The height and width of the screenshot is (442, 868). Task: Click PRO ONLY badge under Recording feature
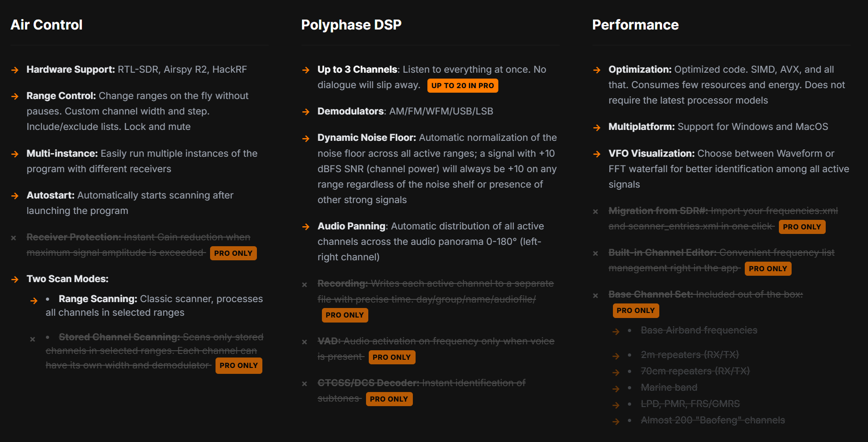click(345, 315)
